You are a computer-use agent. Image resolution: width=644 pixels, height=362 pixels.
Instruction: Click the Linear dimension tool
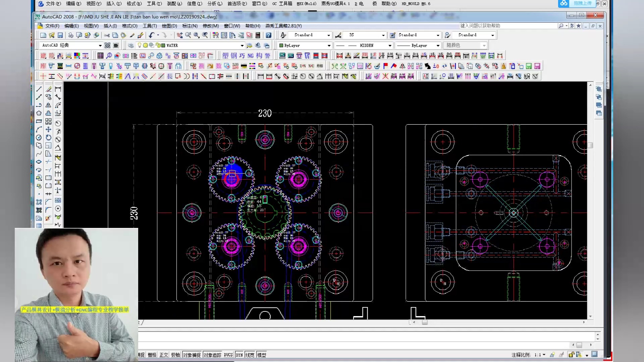[x=58, y=89]
